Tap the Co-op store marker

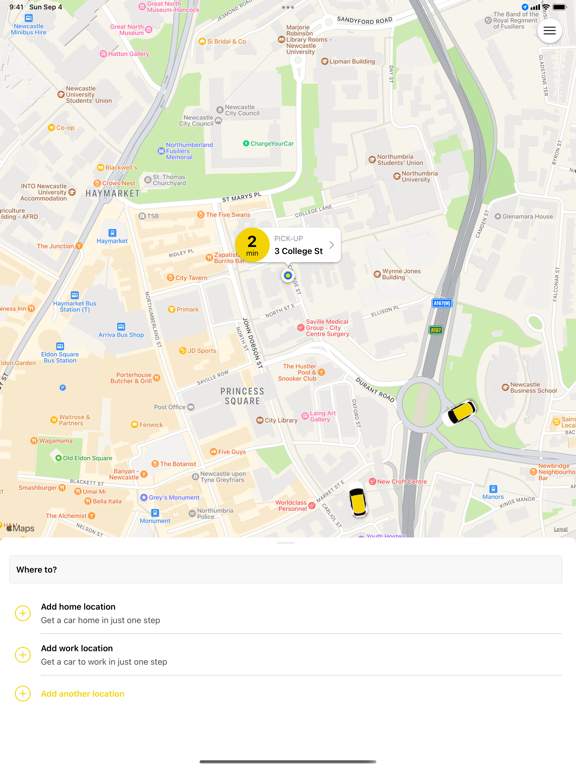click(x=51, y=127)
